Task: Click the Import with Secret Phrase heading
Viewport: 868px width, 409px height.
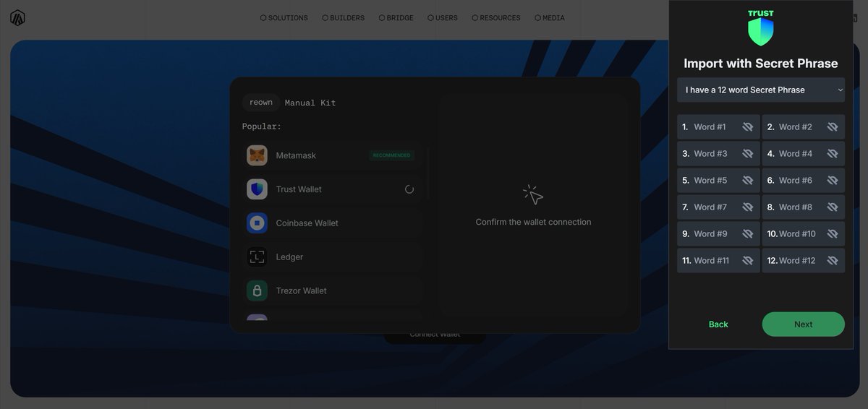Action: pyautogui.click(x=761, y=64)
